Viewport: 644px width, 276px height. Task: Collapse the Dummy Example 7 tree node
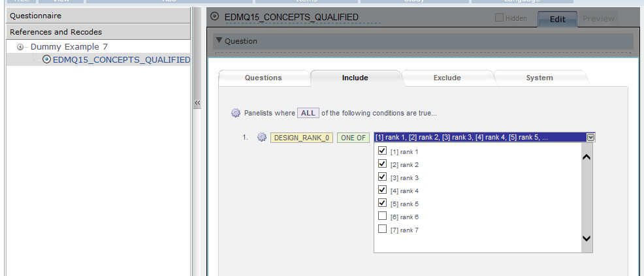tap(20, 47)
